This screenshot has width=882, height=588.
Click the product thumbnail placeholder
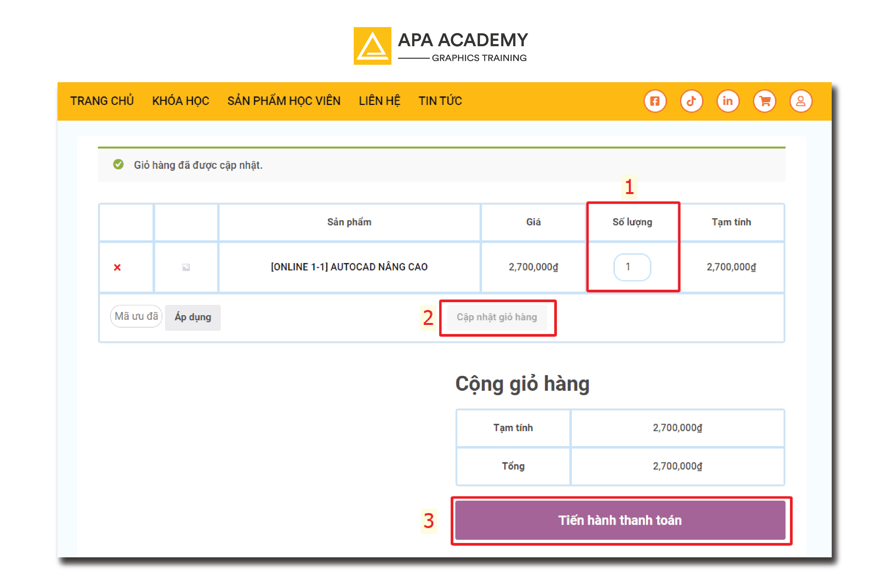click(x=186, y=267)
